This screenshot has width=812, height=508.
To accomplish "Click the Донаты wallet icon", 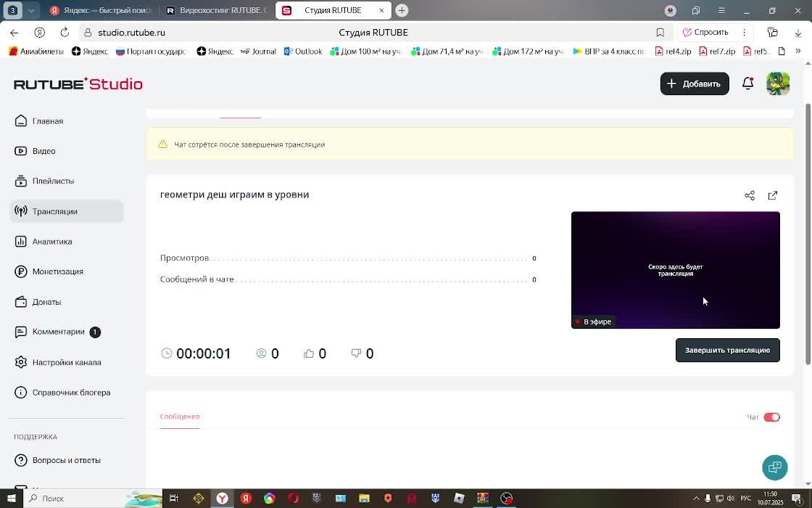I will (x=21, y=302).
